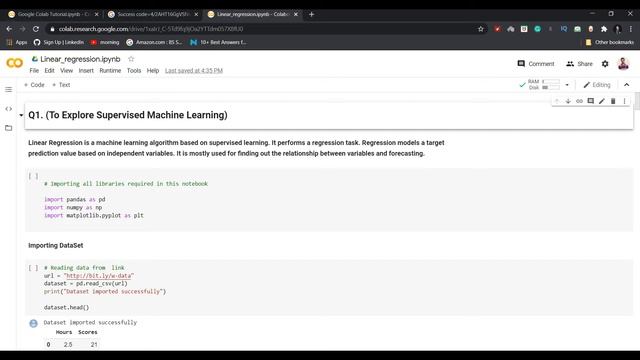Add a comment to the cell via toolbar
Image resolution: width=640 pixels, height=360 pixels.
(x=591, y=101)
